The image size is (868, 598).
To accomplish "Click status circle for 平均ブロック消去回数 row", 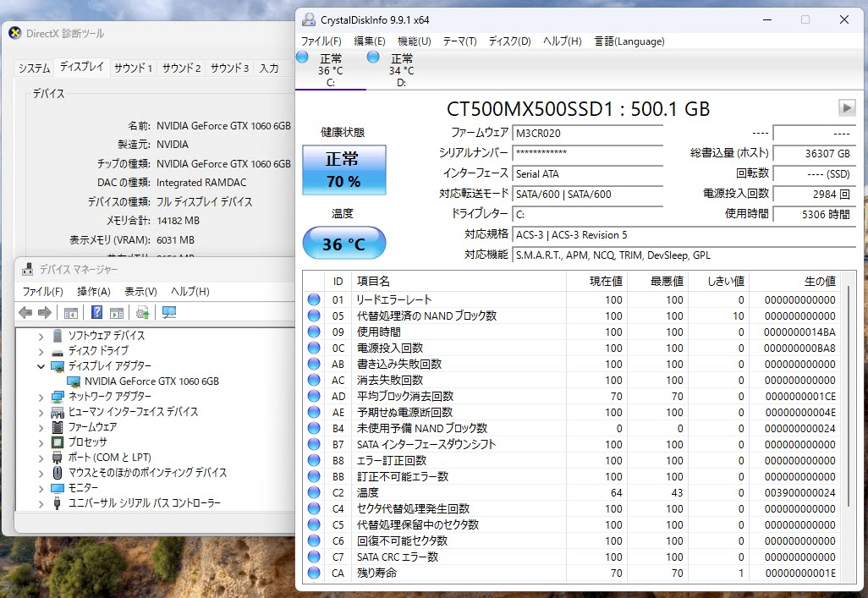I will pos(314,396).
